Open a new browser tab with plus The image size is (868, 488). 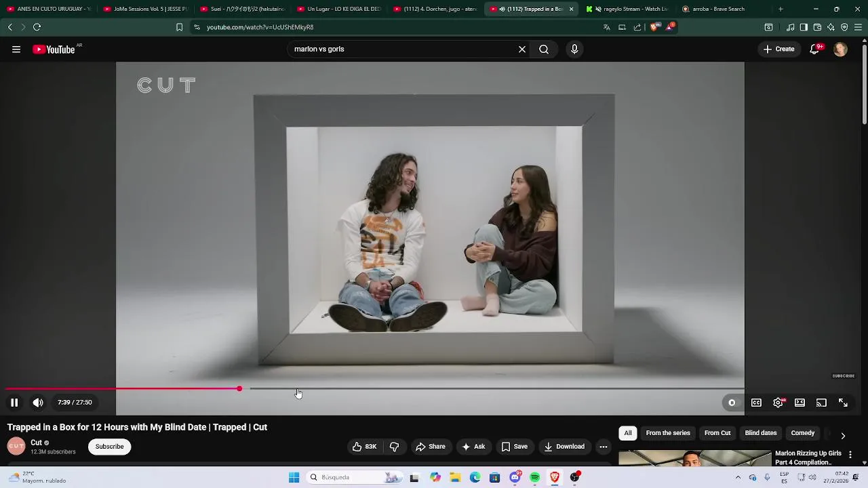tap(781, 9)
